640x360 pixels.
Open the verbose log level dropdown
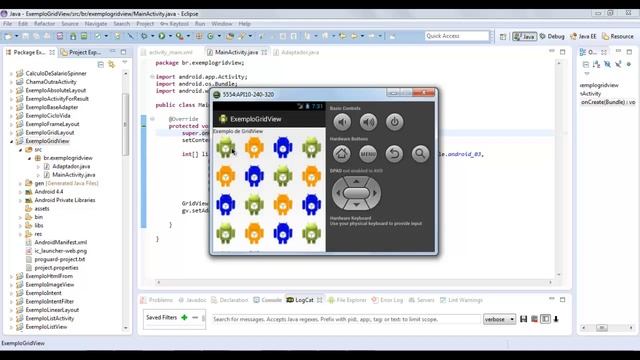499,319
